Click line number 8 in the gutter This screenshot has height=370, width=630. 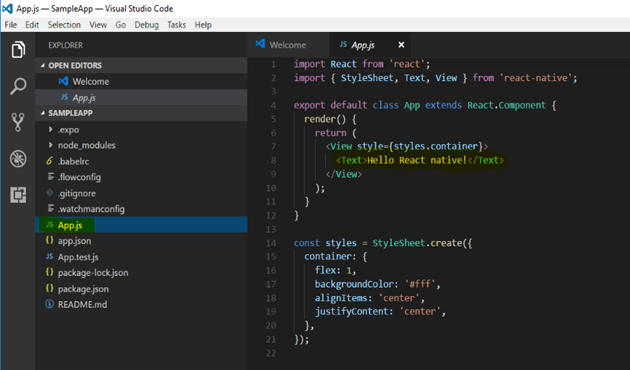pos(274,160)
